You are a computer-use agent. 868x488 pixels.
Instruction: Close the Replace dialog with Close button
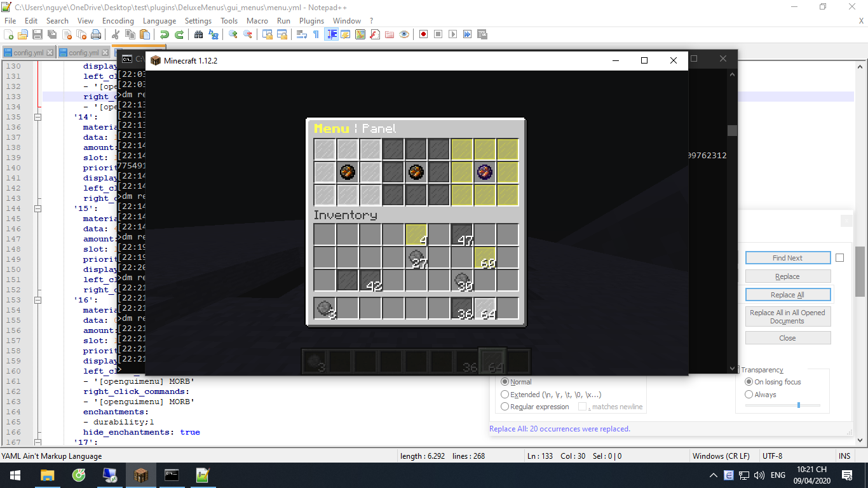(788, 338)
